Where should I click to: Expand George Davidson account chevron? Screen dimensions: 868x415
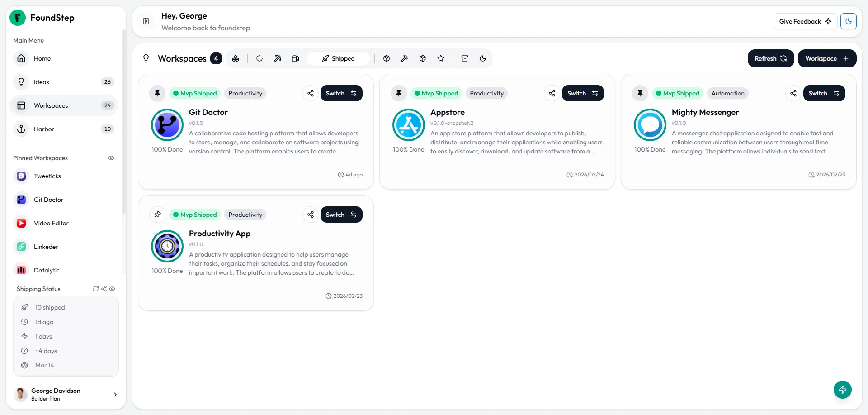pos(115,395)
